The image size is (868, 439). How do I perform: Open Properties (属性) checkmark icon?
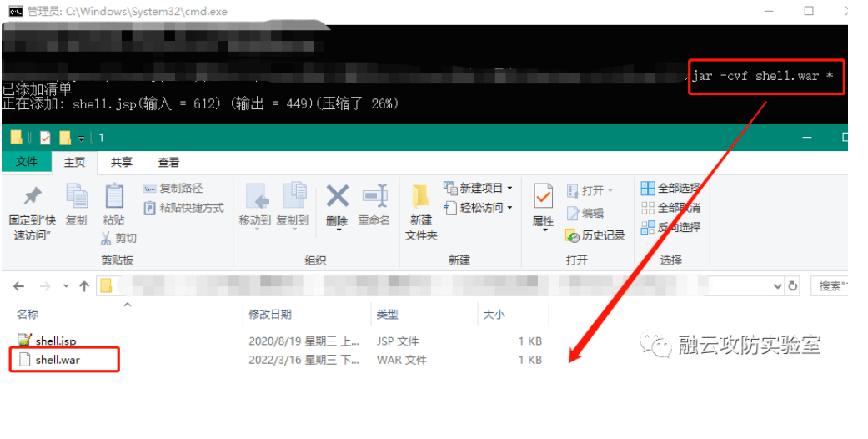click(x=543, y=197)
